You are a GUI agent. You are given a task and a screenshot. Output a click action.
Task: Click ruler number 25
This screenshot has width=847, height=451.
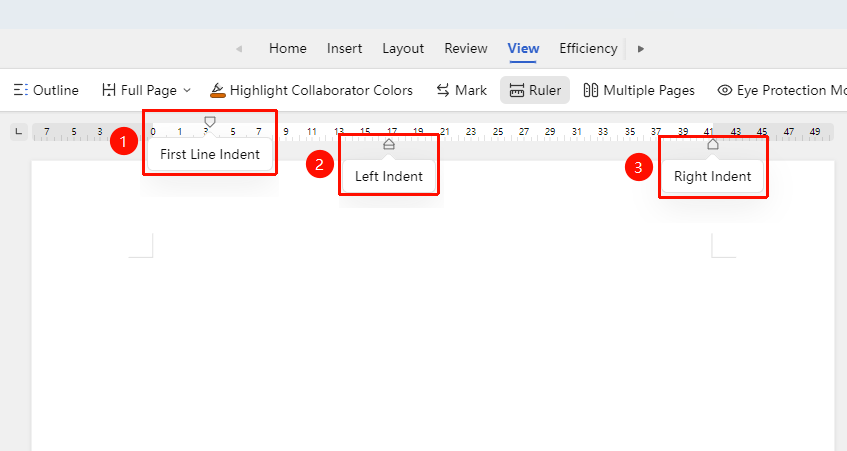pos(498,131)
